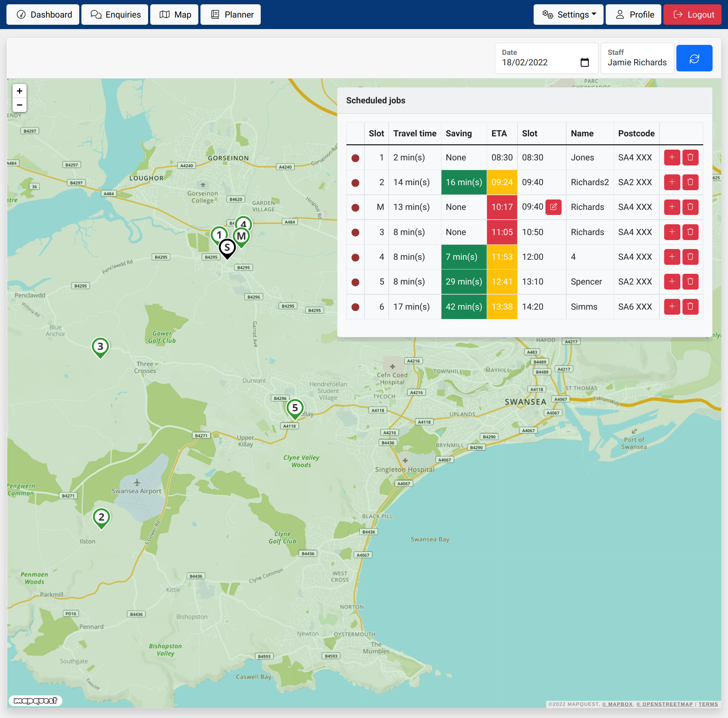Open the Dashboard page

(x=43, y=14)
